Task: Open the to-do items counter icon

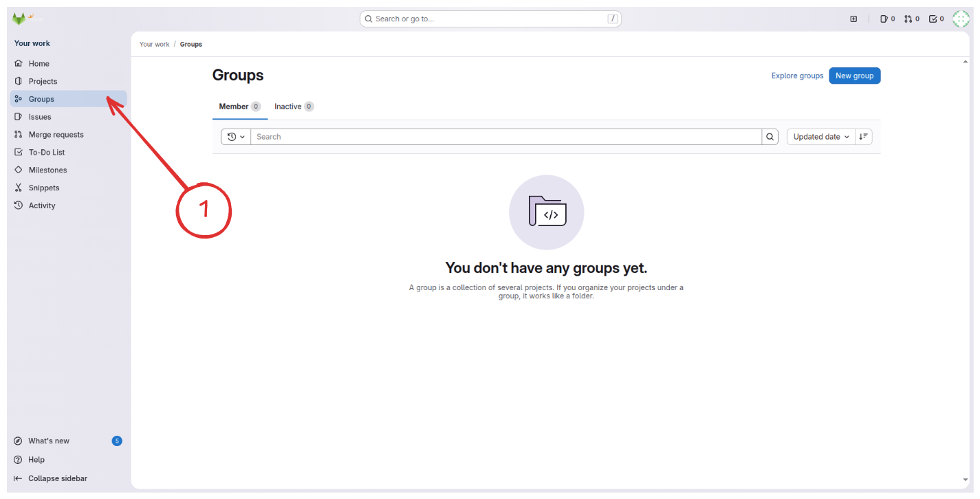Action: pyautogui.click(x=933, y=19)
